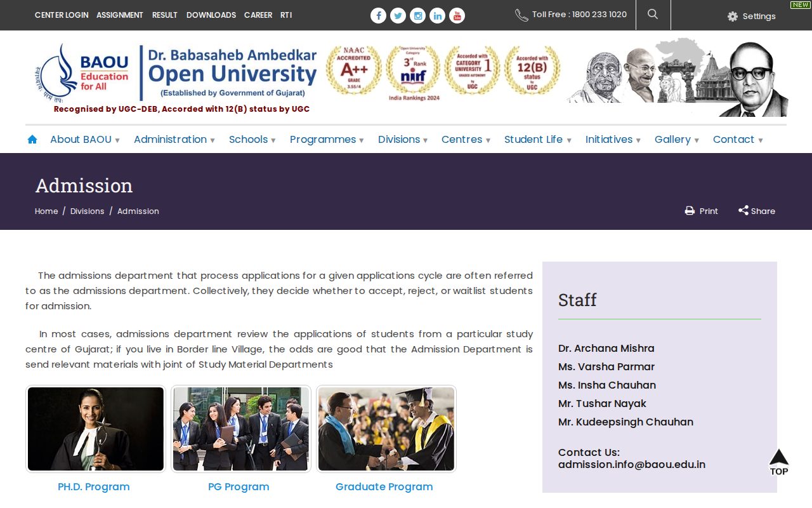Image resolution: width=812 pixels, height=508 pixels.
Task: Click the search magnifier icon
Action: click(653, 14)
